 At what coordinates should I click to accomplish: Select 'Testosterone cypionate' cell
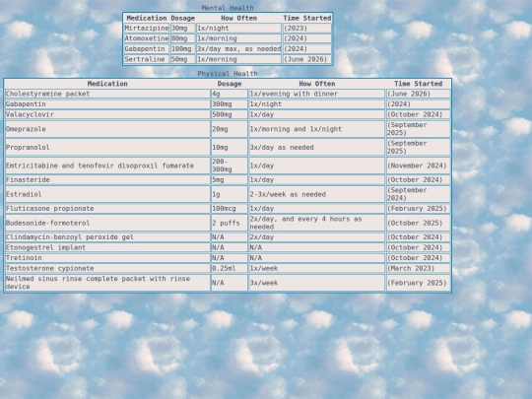click(107, 268)
